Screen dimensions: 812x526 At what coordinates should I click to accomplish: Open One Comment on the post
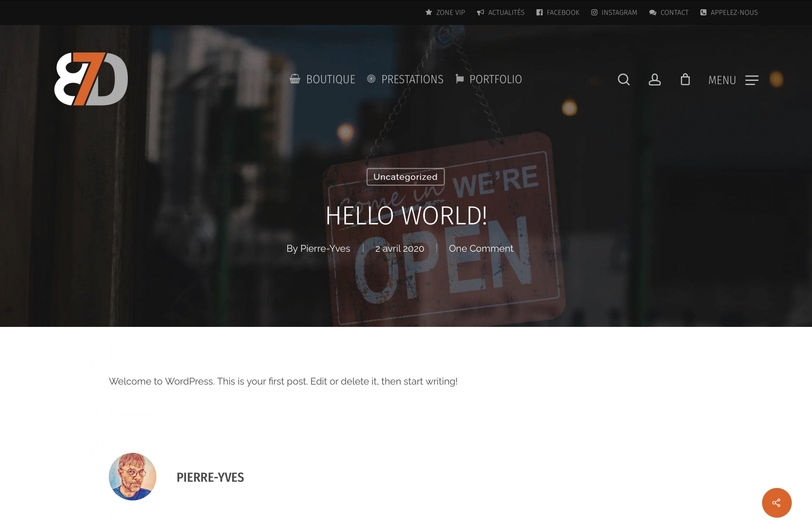(x=481, y=249)
